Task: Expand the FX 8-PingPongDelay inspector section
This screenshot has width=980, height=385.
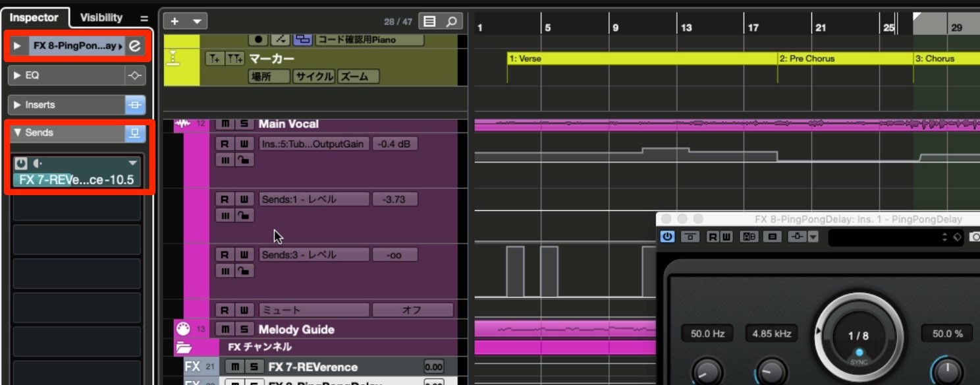Action: click(x=17, y=46)
